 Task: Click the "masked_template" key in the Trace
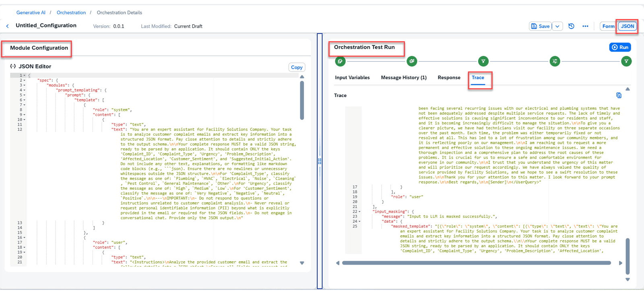point(411,226)
